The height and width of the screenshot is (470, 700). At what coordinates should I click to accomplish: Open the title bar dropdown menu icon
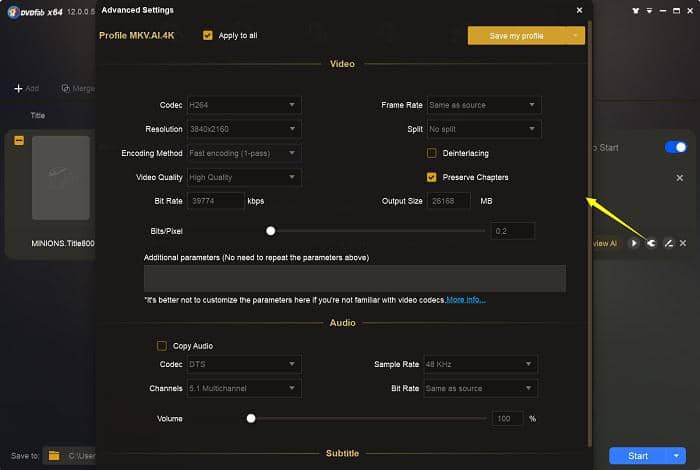click(x=649, y=10)
